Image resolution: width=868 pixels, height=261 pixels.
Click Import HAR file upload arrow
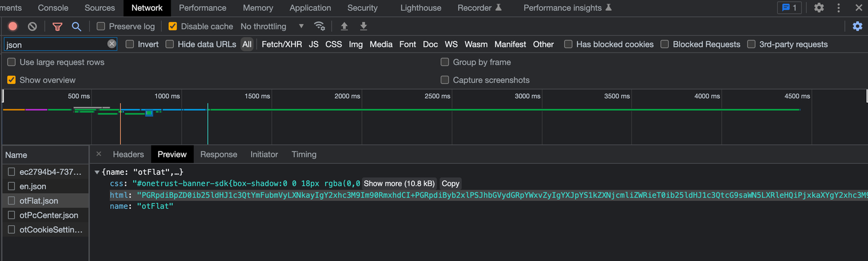click(344, 26)
